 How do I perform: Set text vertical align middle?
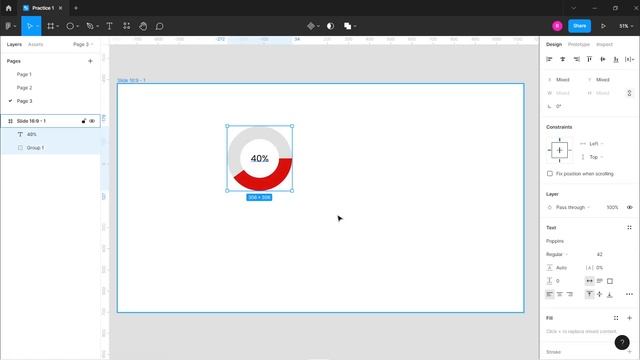point(600,294)
